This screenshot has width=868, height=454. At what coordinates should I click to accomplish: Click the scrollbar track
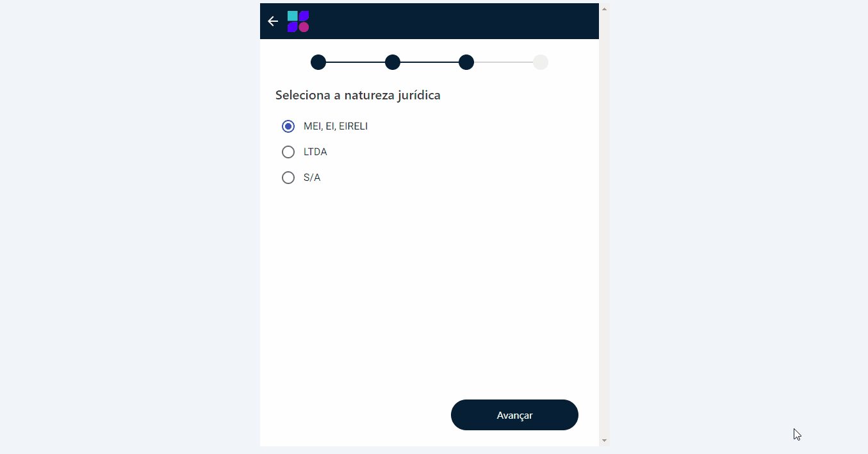pyautogui.click(x=603, y=256)
